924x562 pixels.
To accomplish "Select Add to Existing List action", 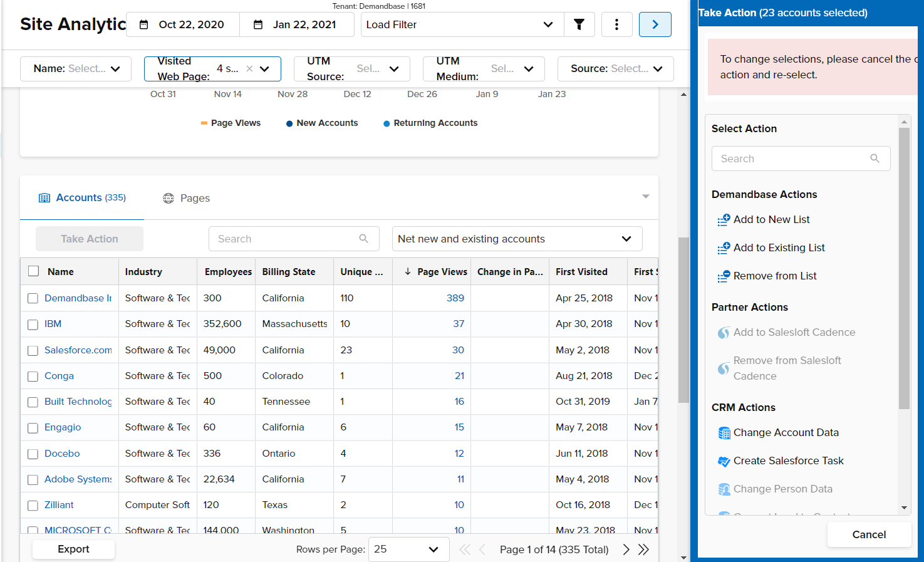I will click(779, 247).
